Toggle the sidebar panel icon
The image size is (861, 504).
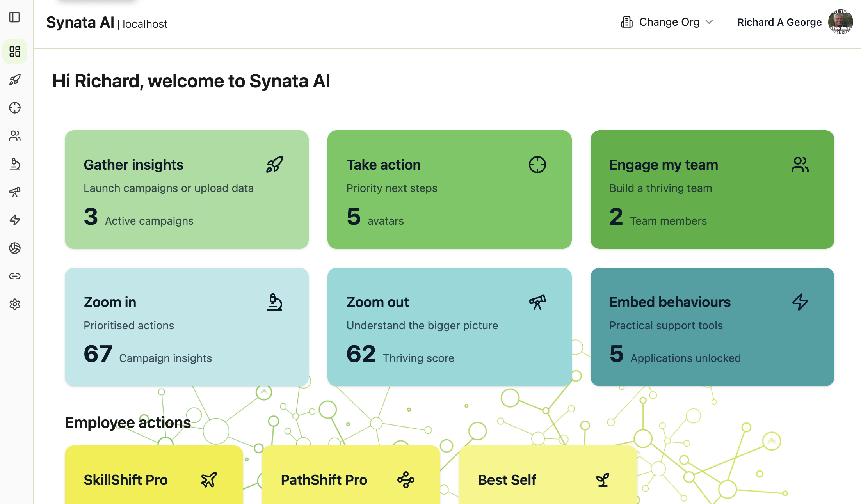coord(14,17)
